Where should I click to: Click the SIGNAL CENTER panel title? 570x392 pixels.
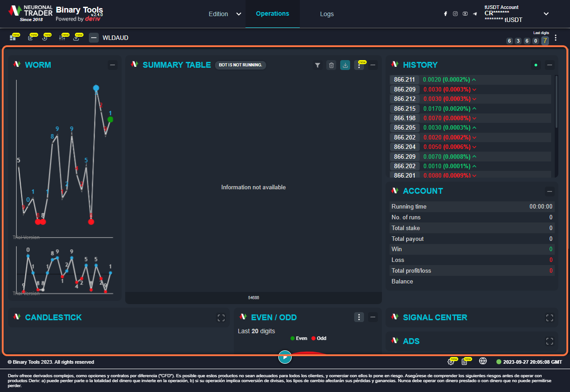(x=435, y=318)
